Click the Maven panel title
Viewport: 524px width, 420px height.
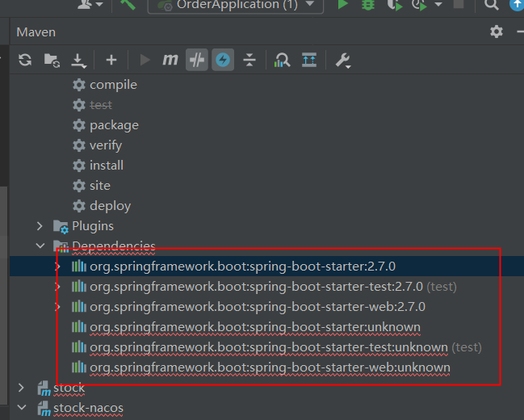[36, 32]
